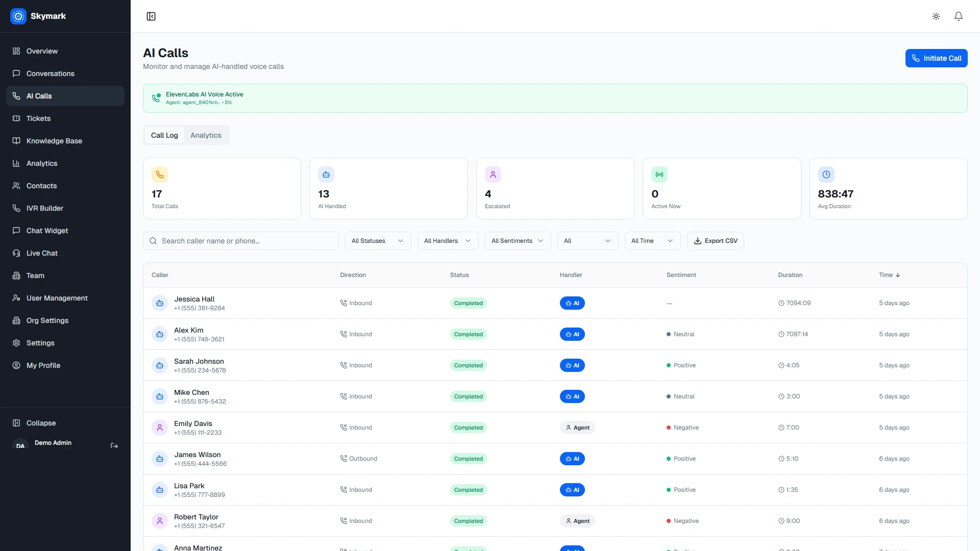The width and height of the screenshot is (980, 551).
Task: Click Completed status for Lisa Park
Action: (x=468, y=490)
